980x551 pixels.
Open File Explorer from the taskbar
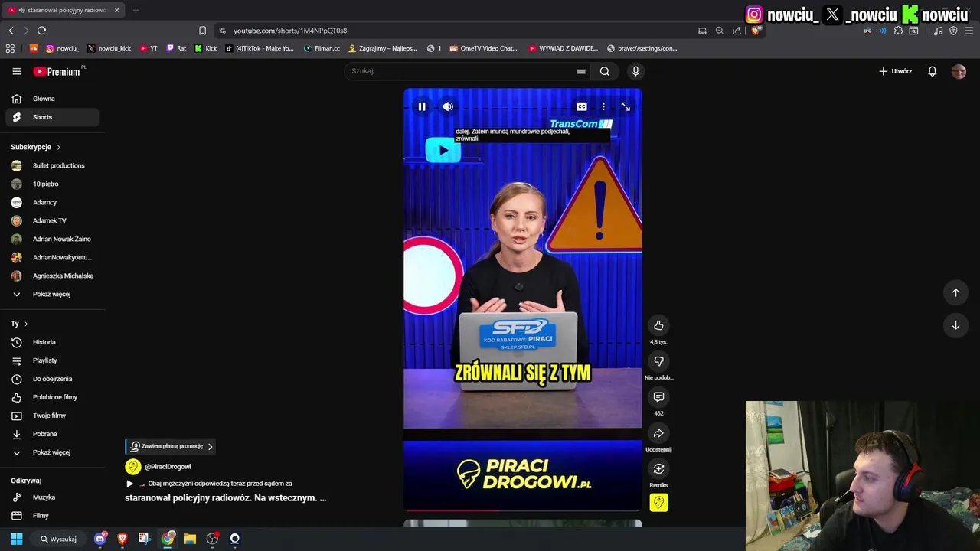190,539
